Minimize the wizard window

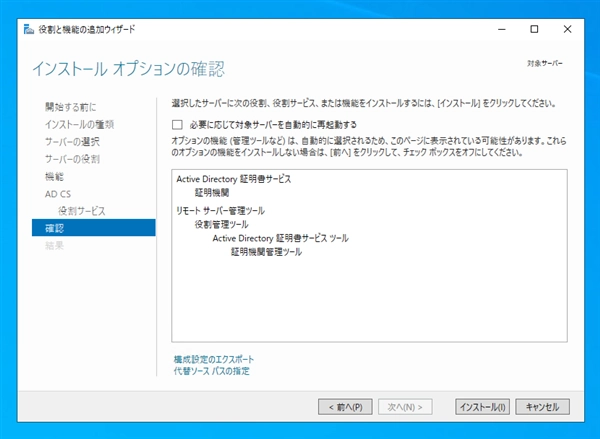coord(502,29)
